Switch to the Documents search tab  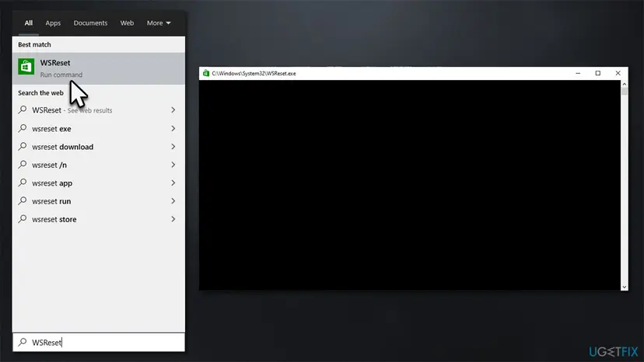tap(90, 23)
